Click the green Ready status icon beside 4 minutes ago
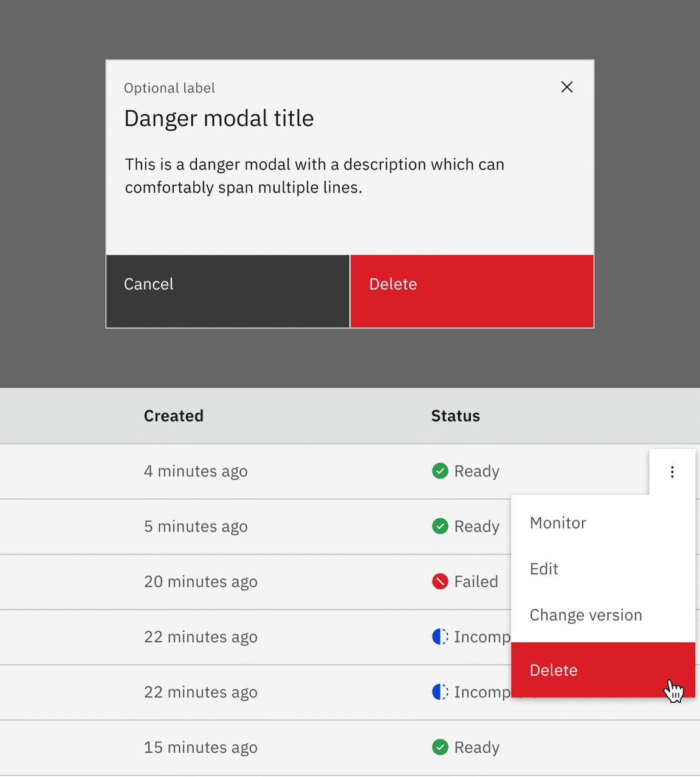Viewport: 700px width, 777px height. coord(439,471)
